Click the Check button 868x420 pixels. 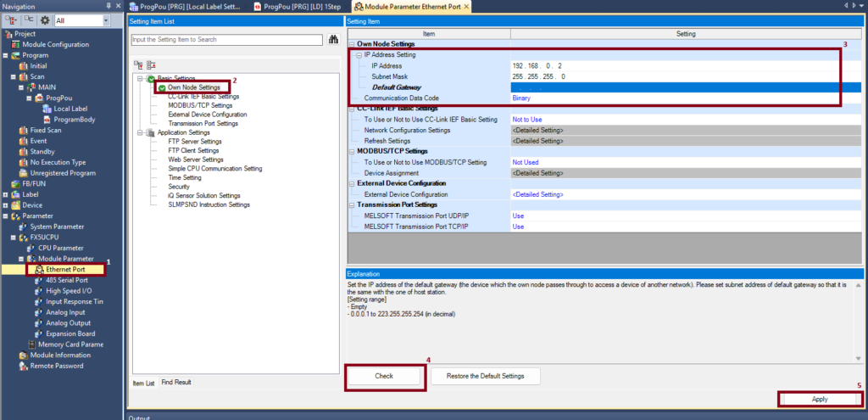click(x=384, y=376)
